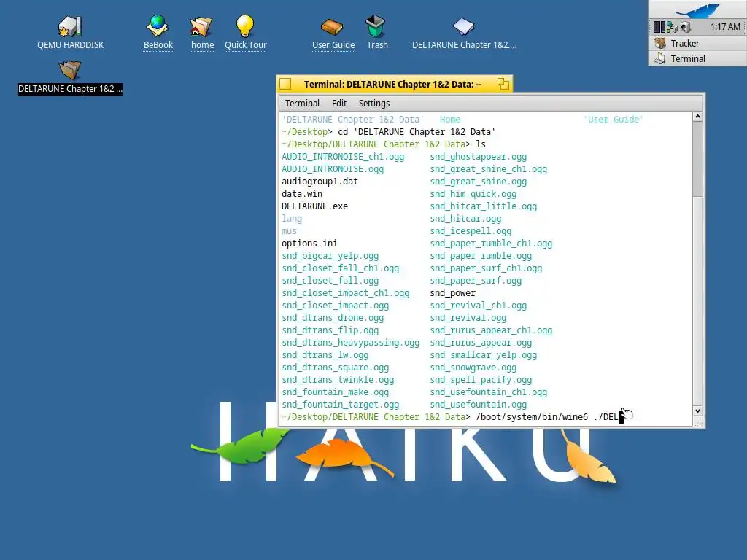Click snd_revival_ch1.ogg in the listing

coord(479,306)
